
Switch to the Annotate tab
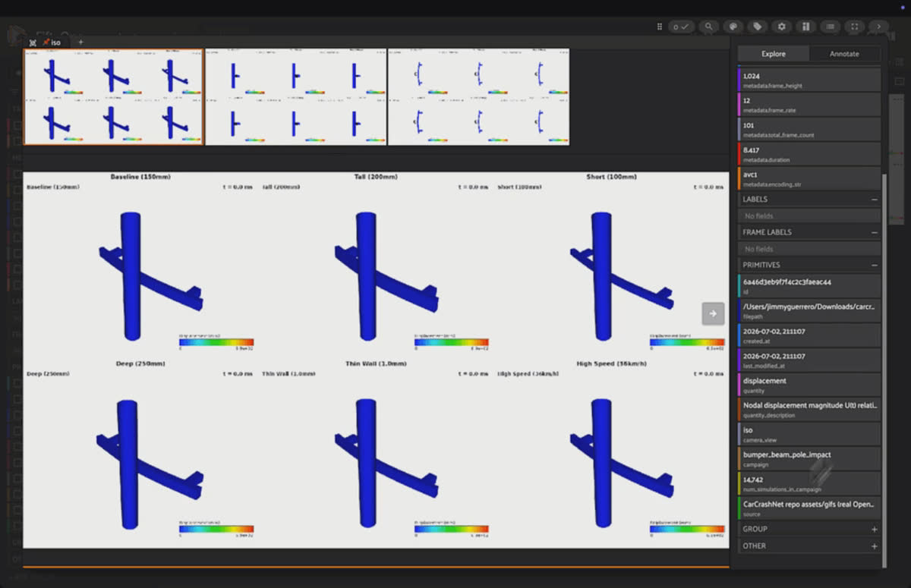pos(844,54)
